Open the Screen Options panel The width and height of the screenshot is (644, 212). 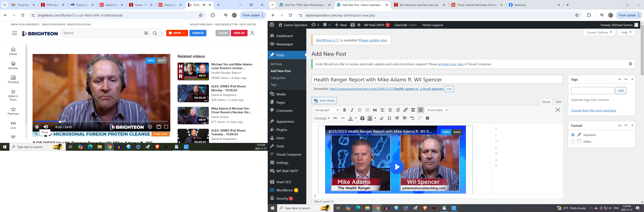pos(599,33)
